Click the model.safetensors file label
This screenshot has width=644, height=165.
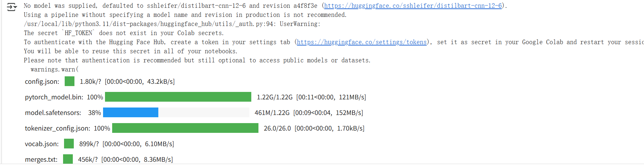point(53,113)
